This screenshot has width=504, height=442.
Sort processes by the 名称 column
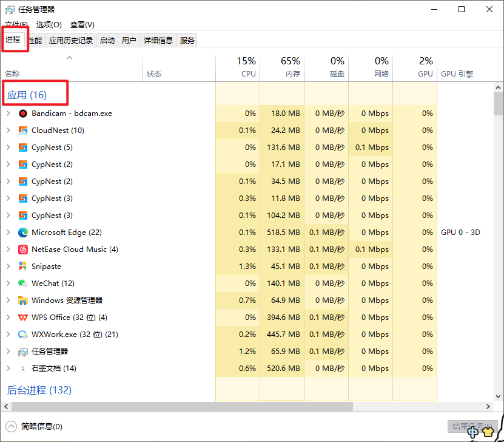coord(72,68)
